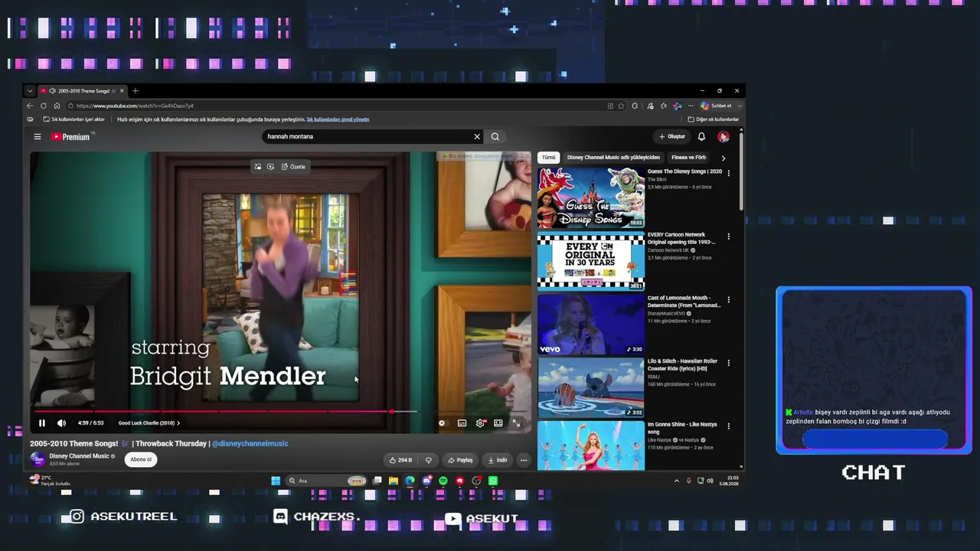The height and width of the screenshot is (551, 980).
Task: Open options menu for Lilo & Stitch video
Action: (728, 363)
